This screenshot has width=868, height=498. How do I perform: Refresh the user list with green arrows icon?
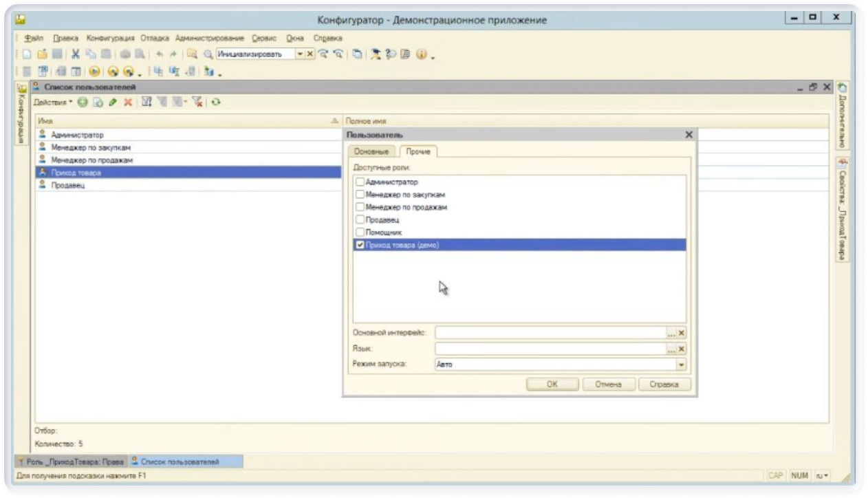[216, 102]
